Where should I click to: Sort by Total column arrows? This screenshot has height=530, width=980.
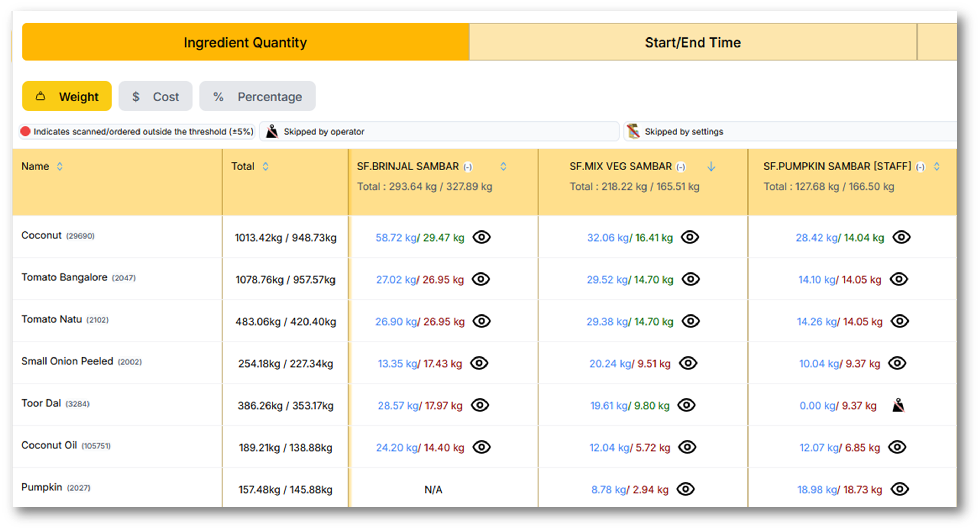[265, 167]
